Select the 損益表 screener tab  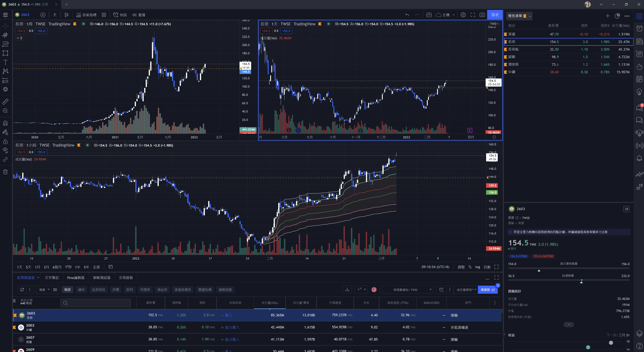click(x=162, y=290)
